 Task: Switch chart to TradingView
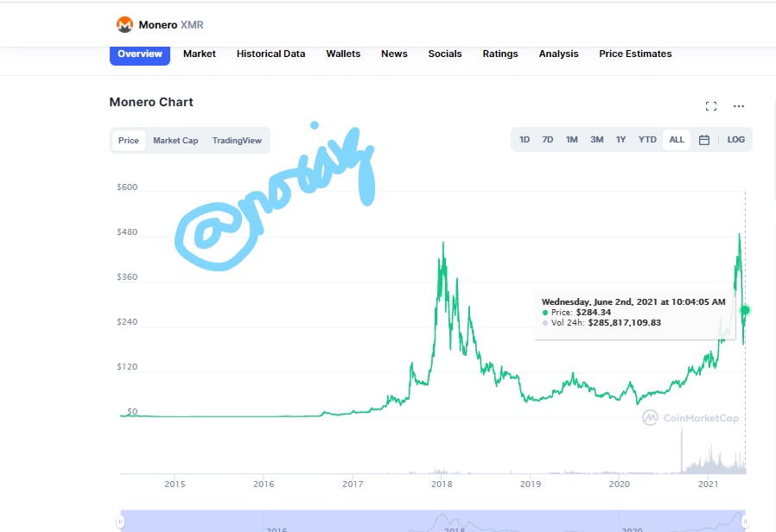(237, 141)
